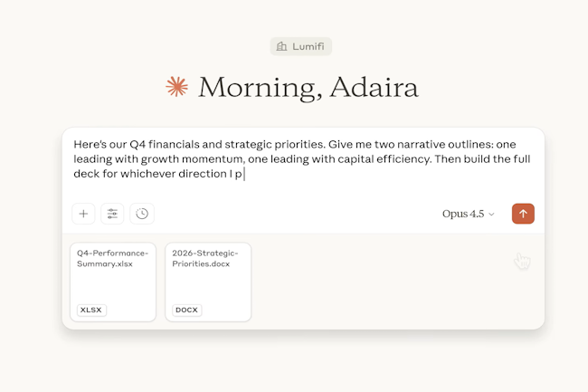
Task: Open the Q4-Performance-Summary.xlsx attachment card
Action: click(x=113, y=282)
